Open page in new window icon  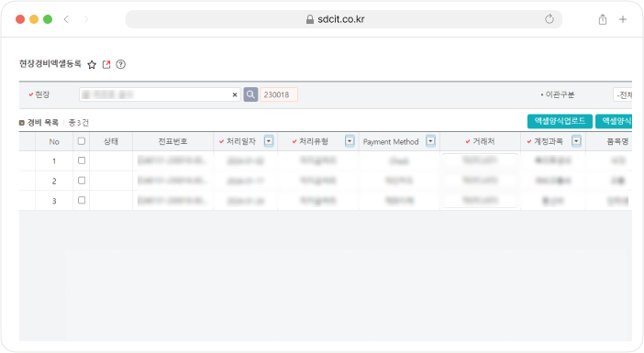(106, 64)
